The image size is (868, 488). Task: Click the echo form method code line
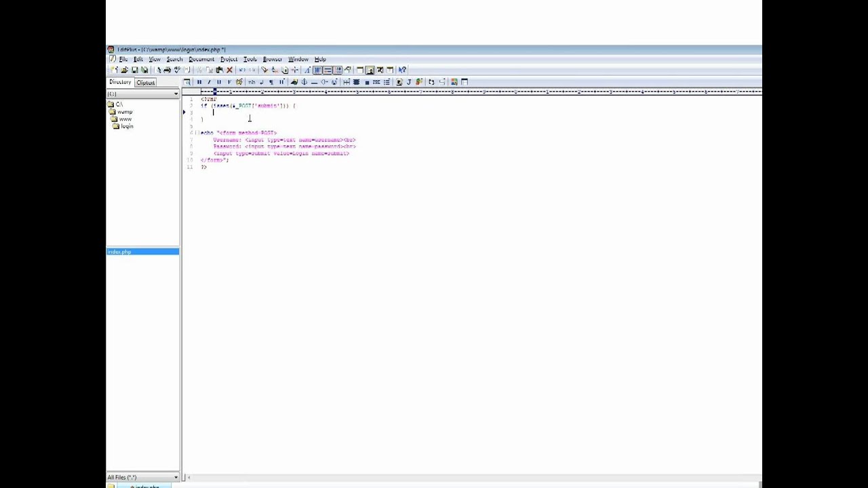[x=239, y=133]
